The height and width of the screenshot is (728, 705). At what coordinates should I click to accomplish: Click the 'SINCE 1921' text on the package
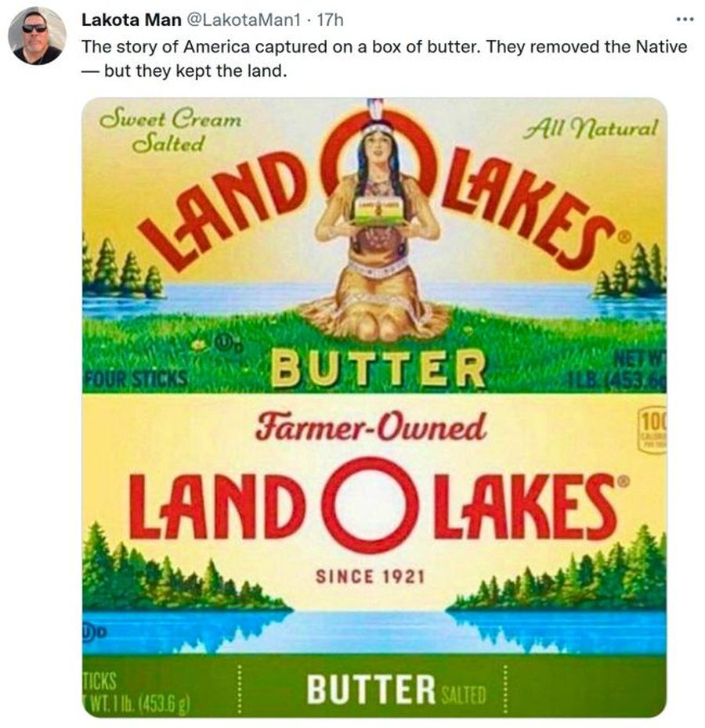[370, 577]
